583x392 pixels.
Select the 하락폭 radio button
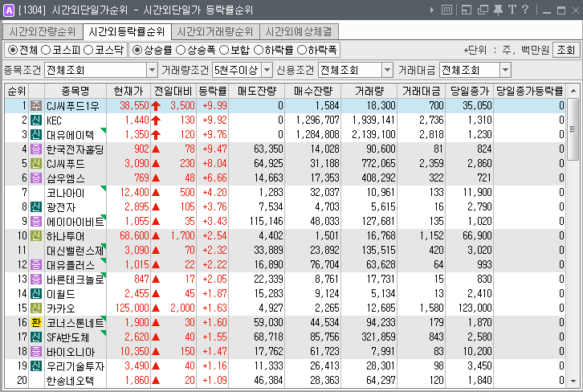click(302, 50)
